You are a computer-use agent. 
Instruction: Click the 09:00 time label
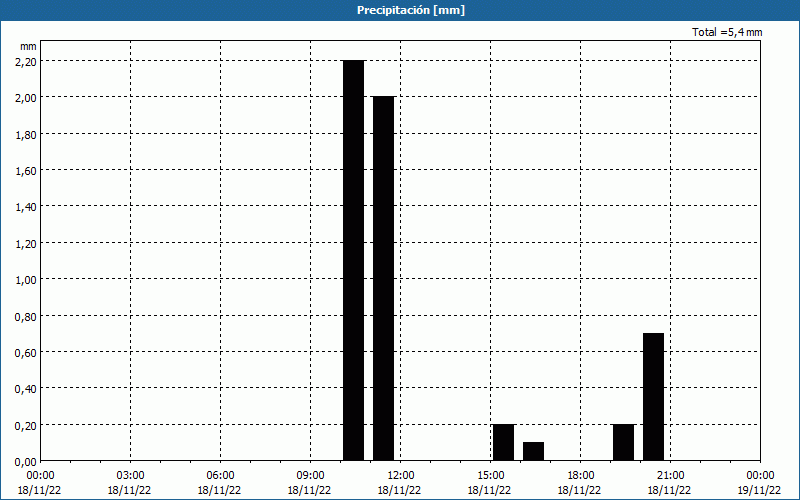[311, 476]
